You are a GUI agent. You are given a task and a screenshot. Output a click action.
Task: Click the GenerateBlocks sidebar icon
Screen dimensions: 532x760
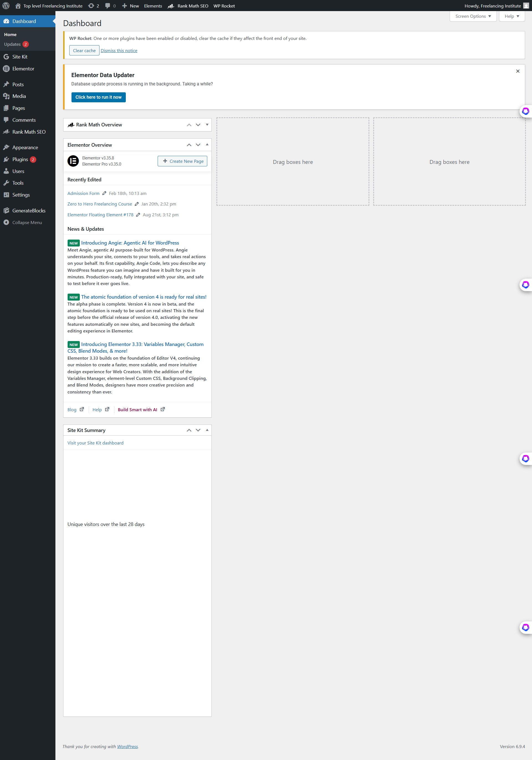tap(7, 210)
